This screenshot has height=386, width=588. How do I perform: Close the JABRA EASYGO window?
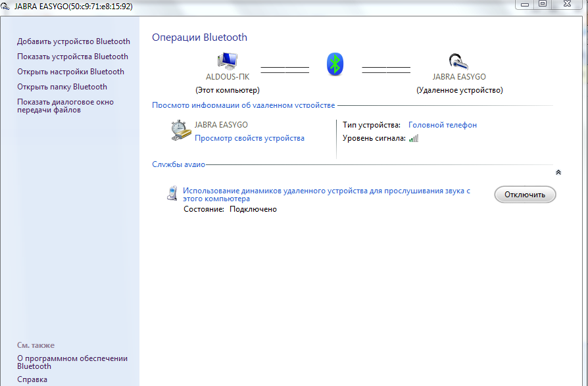coord(567,5)
